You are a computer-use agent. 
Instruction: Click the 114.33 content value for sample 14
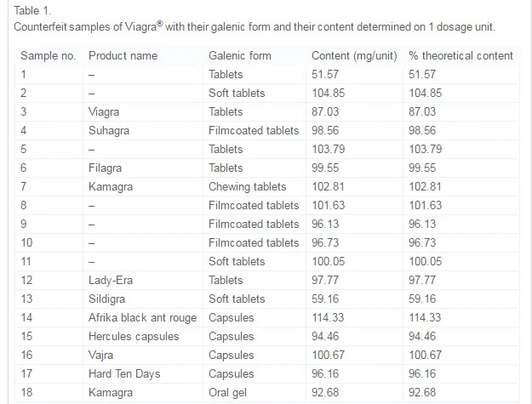click(328, 317)
